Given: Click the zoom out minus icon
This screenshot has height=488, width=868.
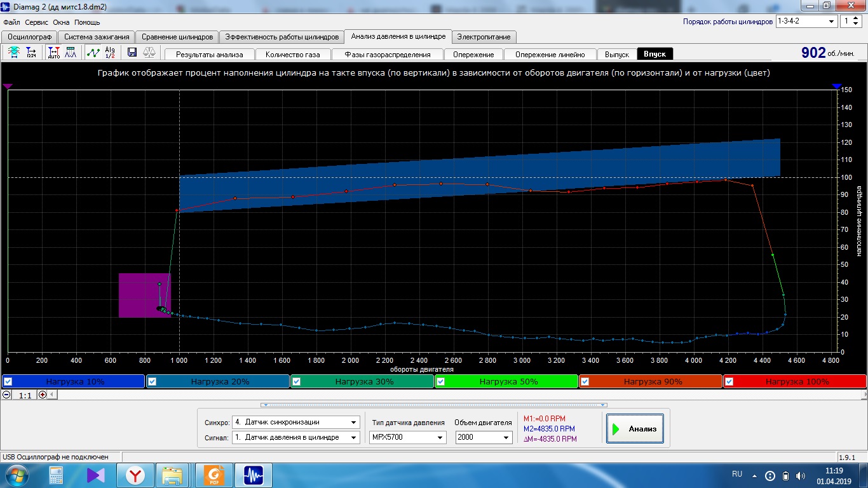Looking at the screenshot, I should (x=6, y=395).
